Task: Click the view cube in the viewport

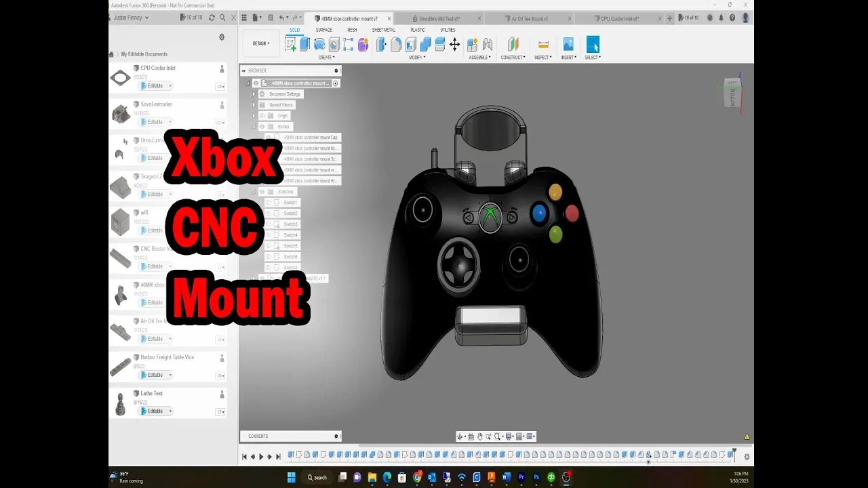Action: click(x=732, y=93)
